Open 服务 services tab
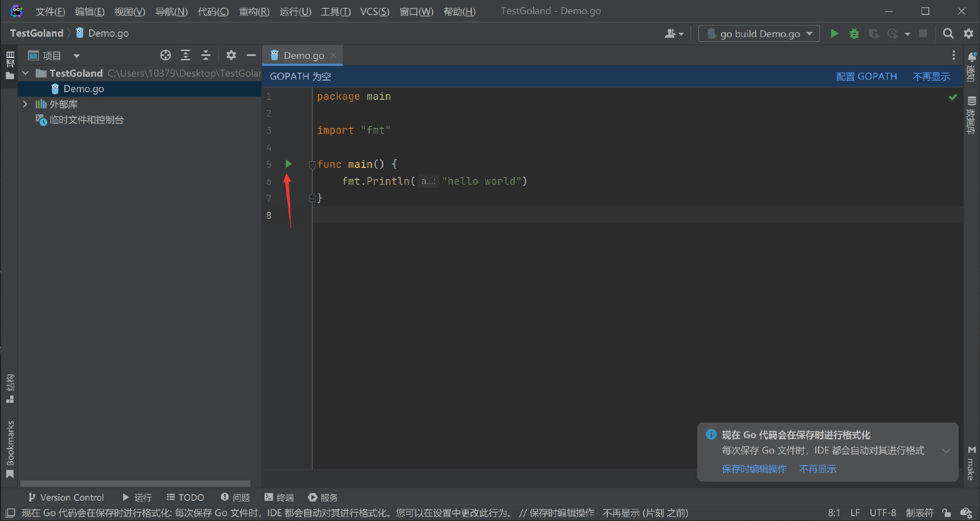 [x=323, y=497]
